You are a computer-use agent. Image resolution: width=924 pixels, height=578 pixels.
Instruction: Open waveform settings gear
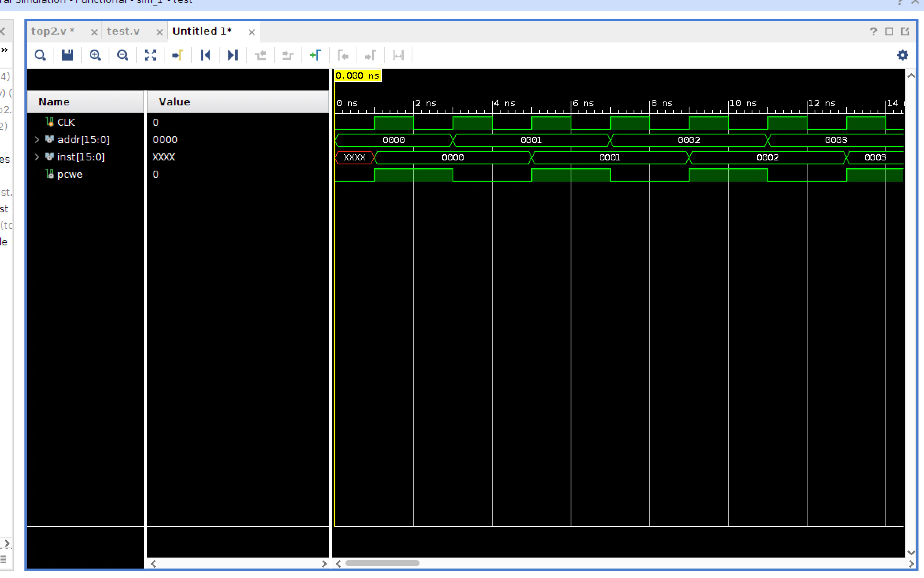pos(902,55)
